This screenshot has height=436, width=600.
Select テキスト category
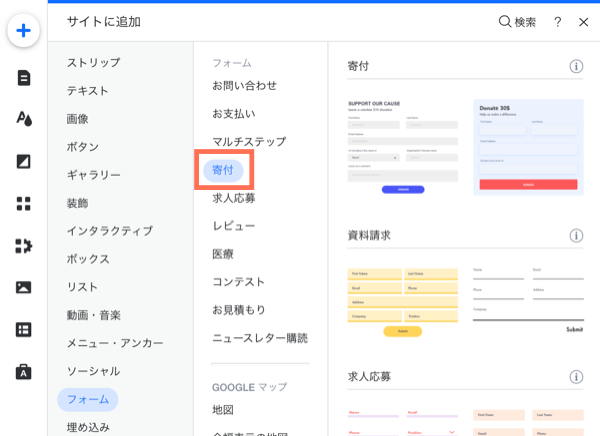88,91
